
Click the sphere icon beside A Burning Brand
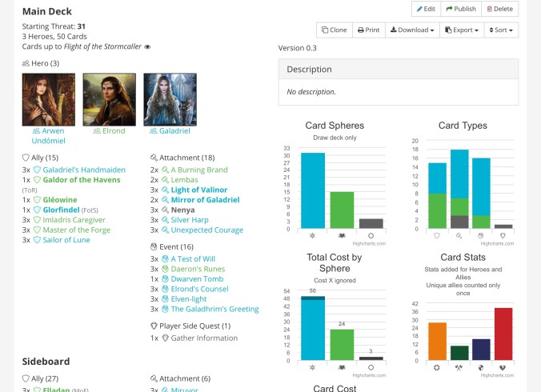point(165,170)
